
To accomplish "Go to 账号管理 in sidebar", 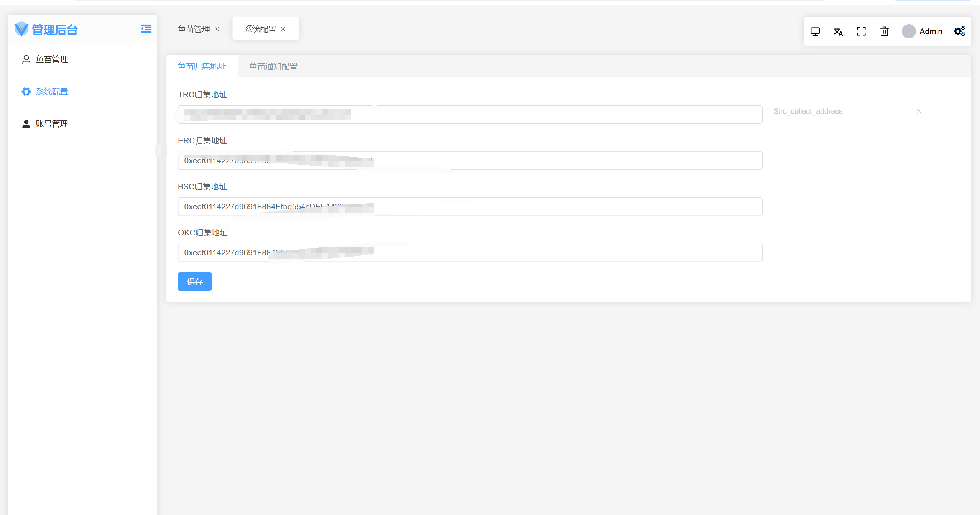I will click(52, 124).
